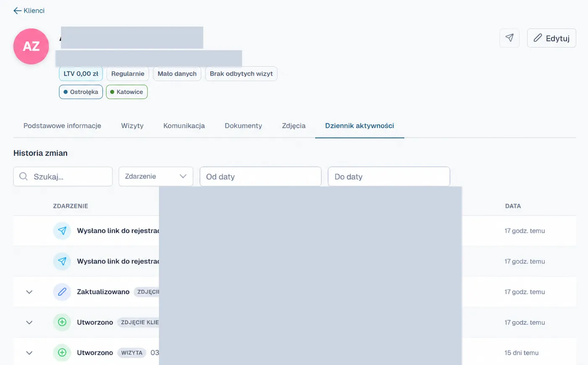Image resolution: width=588 pixels, height=365 pixels.
Task: Click the Zaktualizowano event text
Action: pyautogui.click(x=103, y=292)
